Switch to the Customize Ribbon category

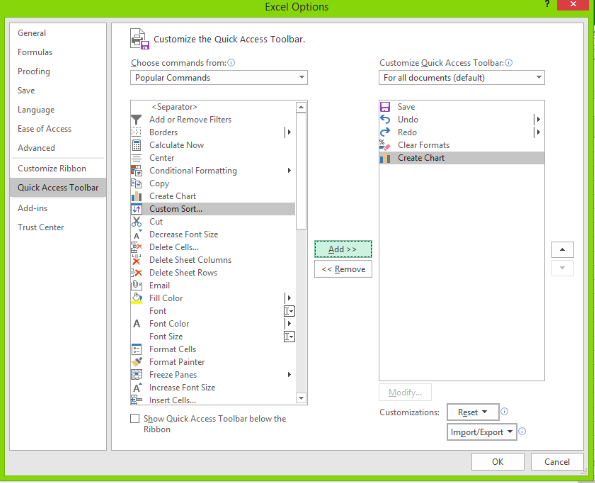[52, 168]
